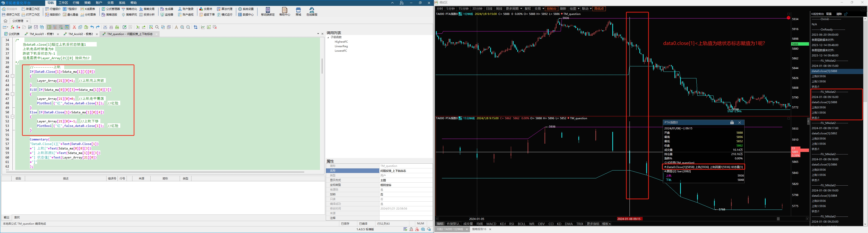The image size is (868, 233).
Task: Click the magnifier search icon in editor toolbar
Action: pyautogui.click(x=157, y=27)
